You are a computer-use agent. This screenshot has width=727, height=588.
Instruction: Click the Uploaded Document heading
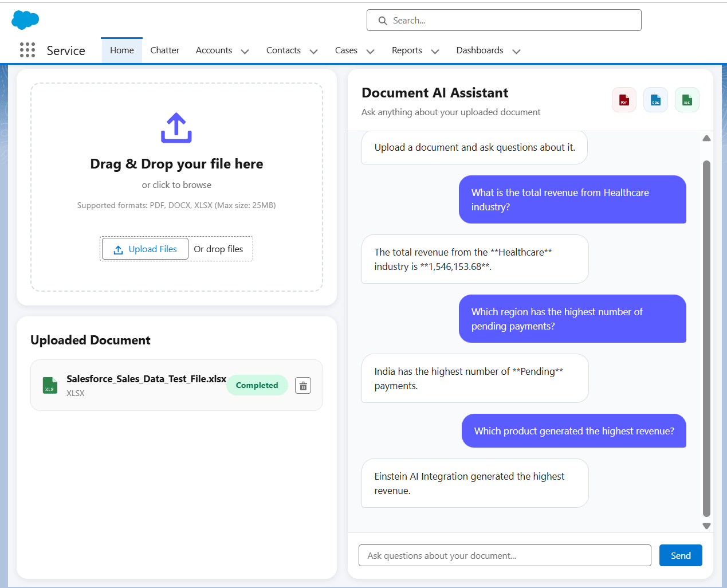point(91,340)
